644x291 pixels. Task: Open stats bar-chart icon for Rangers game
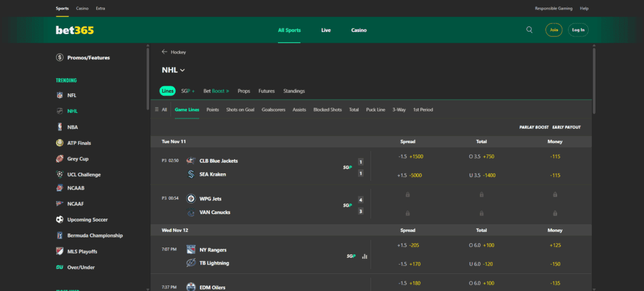[364, 256]
